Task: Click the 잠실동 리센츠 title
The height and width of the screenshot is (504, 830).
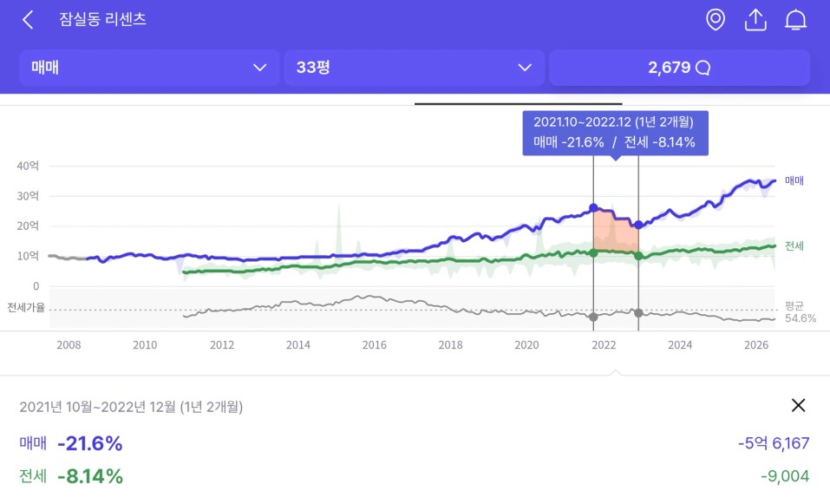Action: (102, 20)
